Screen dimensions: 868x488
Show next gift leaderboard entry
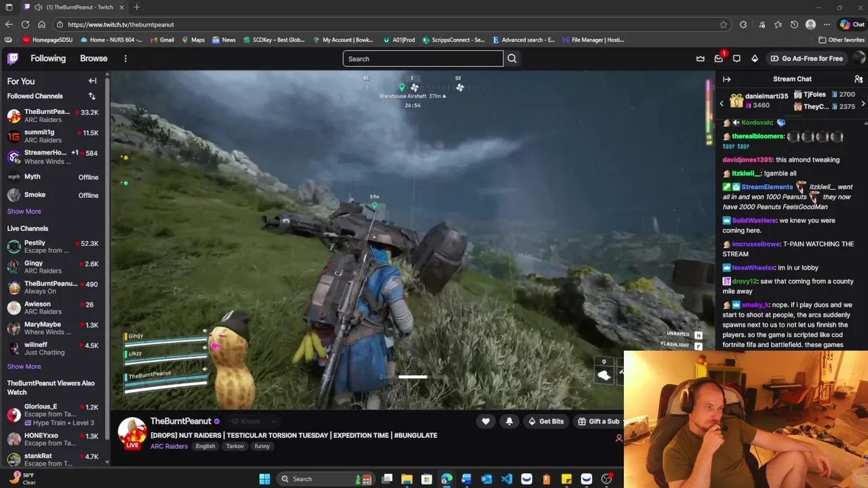coord(863,104)
